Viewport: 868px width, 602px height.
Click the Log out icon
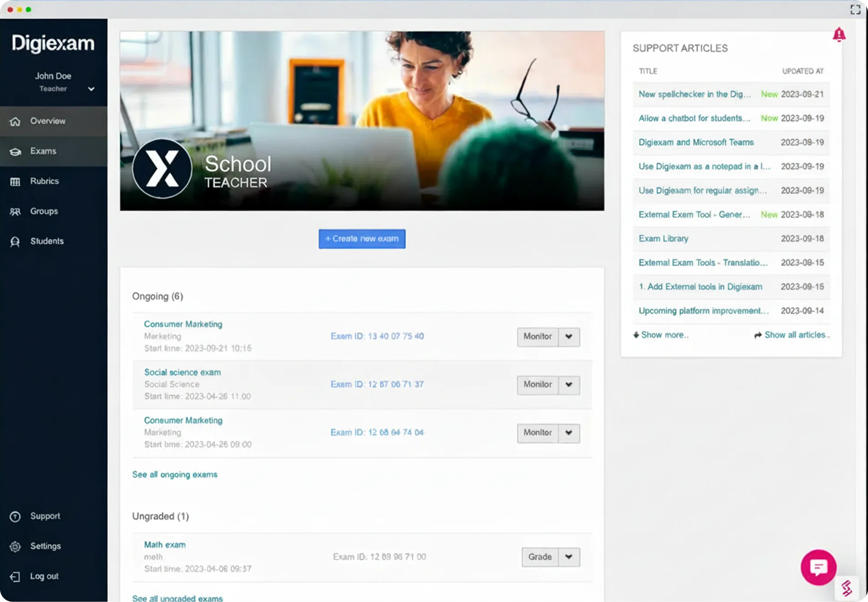point(15,576)
